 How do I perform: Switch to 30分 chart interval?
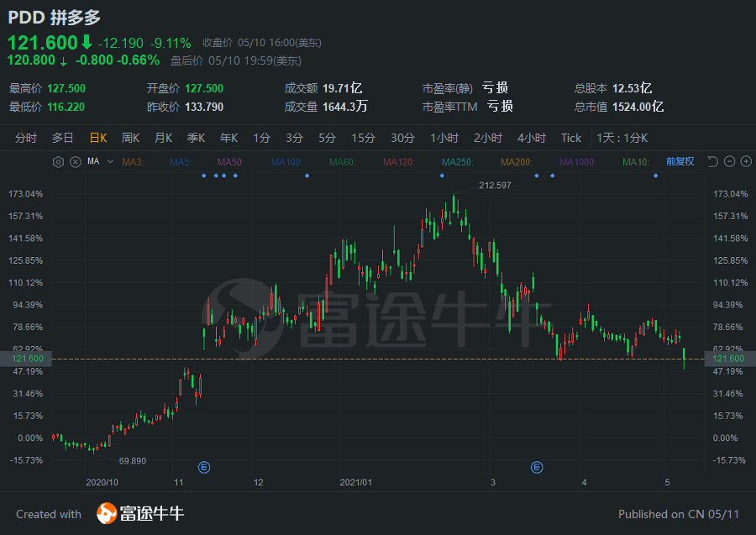[x=402, y=139]
